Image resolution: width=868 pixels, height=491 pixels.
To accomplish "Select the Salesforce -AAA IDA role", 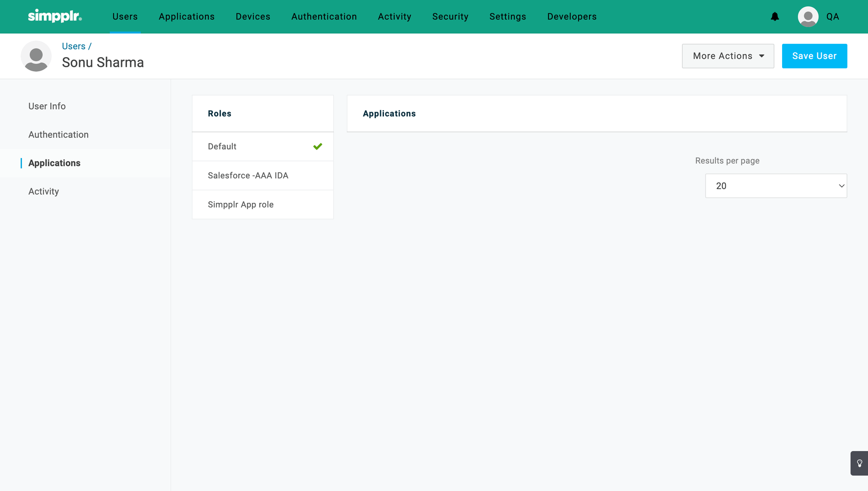I will click(x=248, y=176).
